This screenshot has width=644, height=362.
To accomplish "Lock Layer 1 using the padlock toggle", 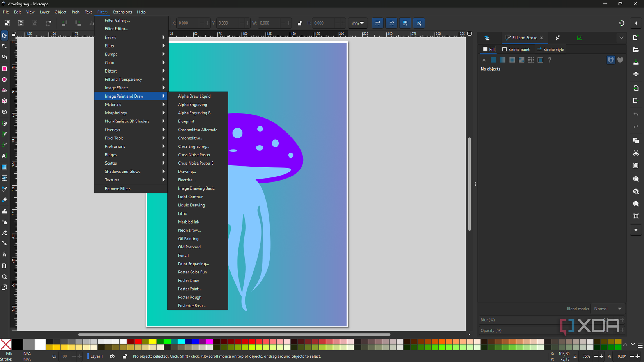I will tap(125, 356).
